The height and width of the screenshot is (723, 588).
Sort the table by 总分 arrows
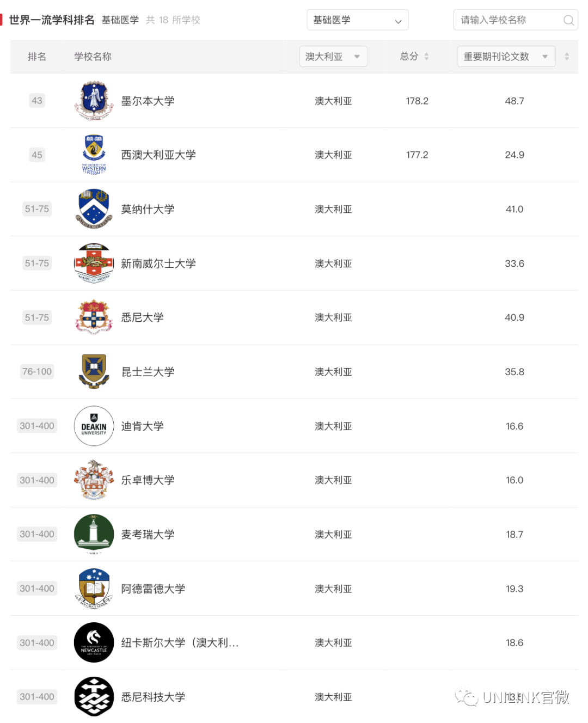click(x=426, y=57)
